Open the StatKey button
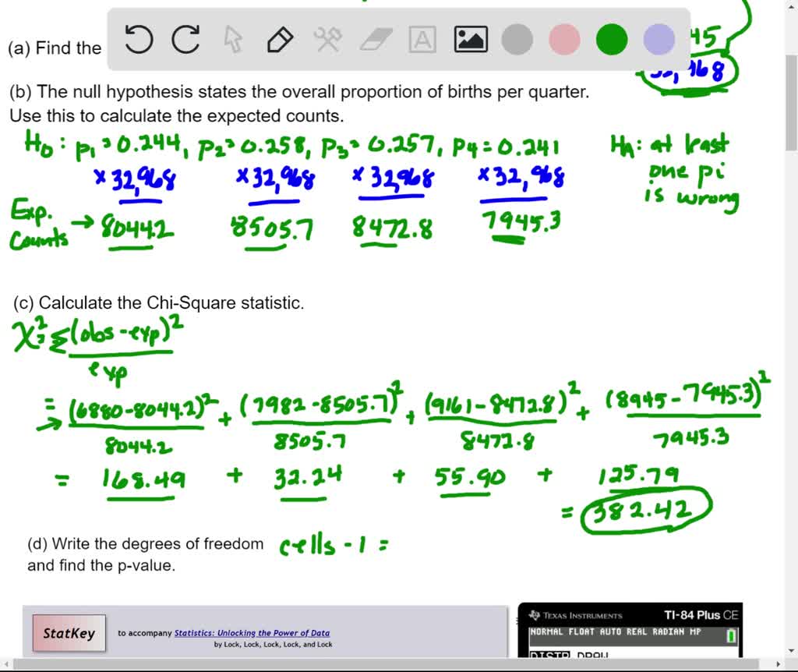The width and height of the screenshot is (798, 672). (x=69, y=633)
